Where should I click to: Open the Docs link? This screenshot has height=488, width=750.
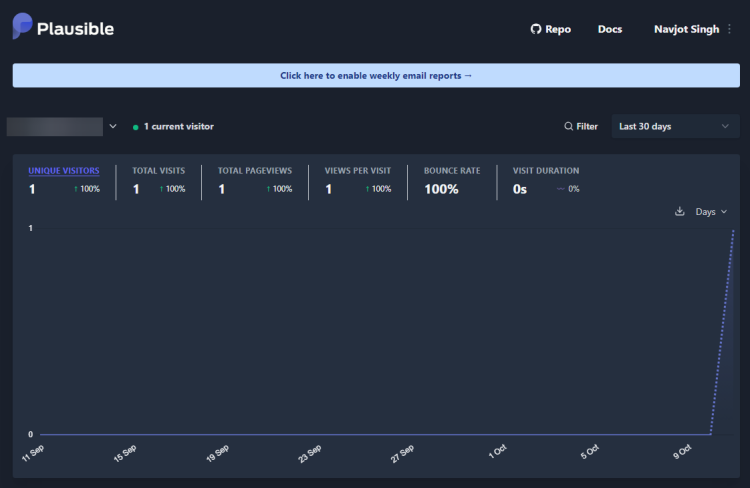click(610, 29)
